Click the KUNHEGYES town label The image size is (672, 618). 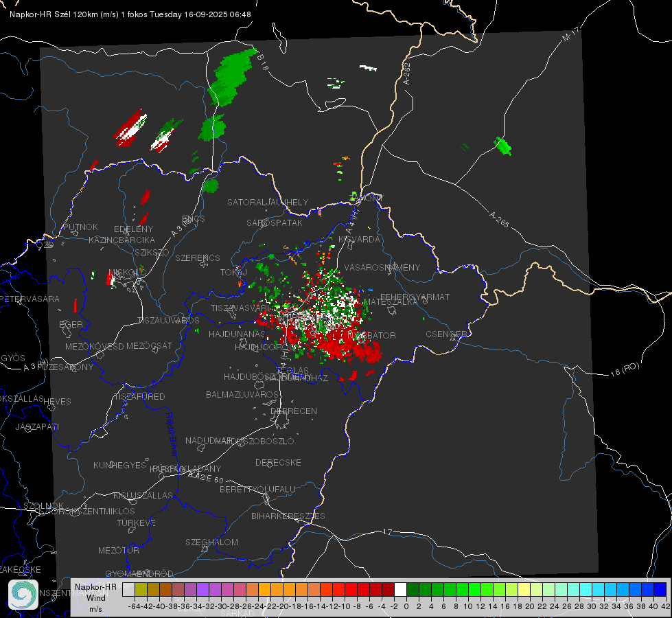119,466
